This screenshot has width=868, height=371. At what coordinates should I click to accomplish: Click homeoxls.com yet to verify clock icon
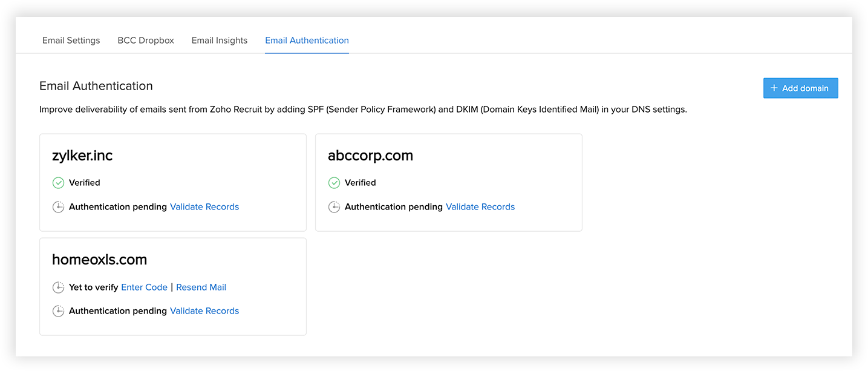click(x=58, y=287)
